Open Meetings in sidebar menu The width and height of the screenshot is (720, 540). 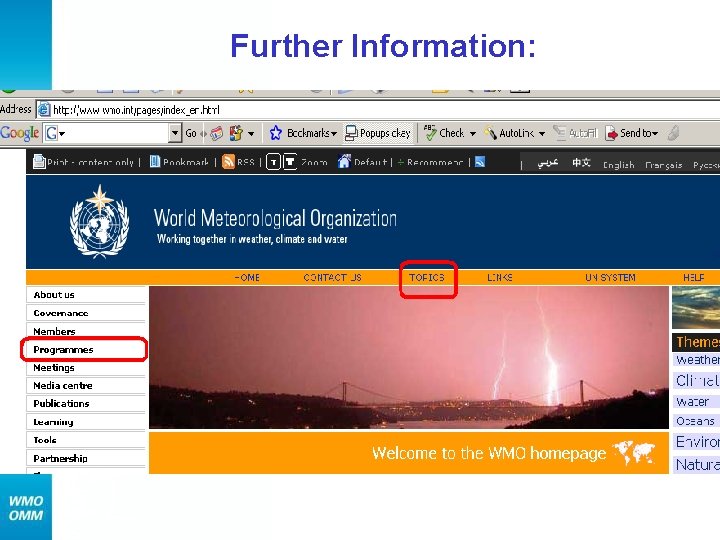86,367
